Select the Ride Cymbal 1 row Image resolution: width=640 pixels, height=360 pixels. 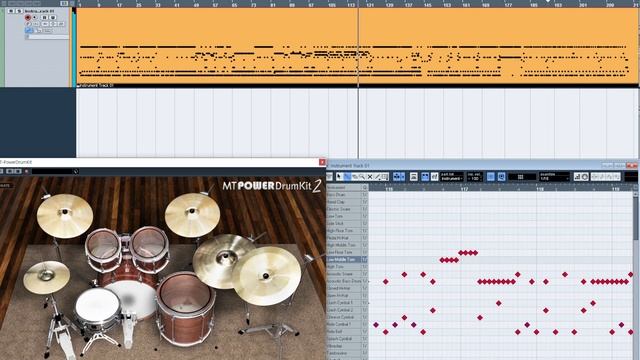[x=344, y=324]
